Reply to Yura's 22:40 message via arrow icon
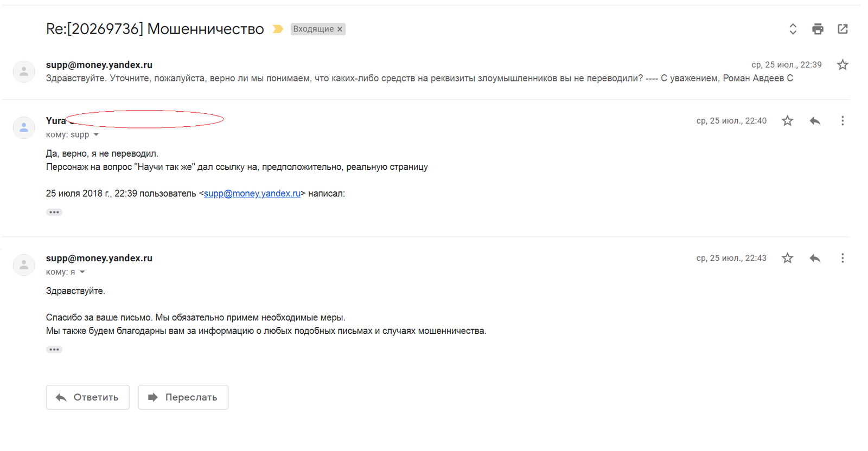Image resolution: width=868 pixels, height=451 pixels. (x=815, y=121)
